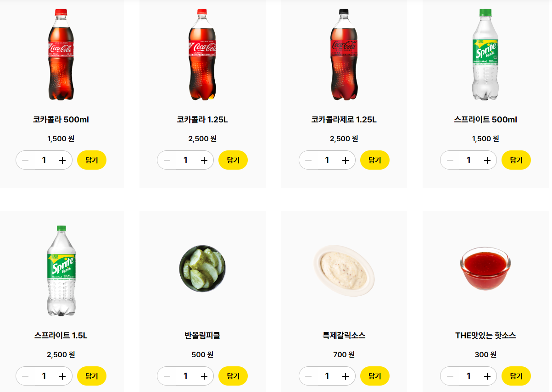
Task: Click 담기 button for 스프라이트 500ml
Action: point(516,160)
